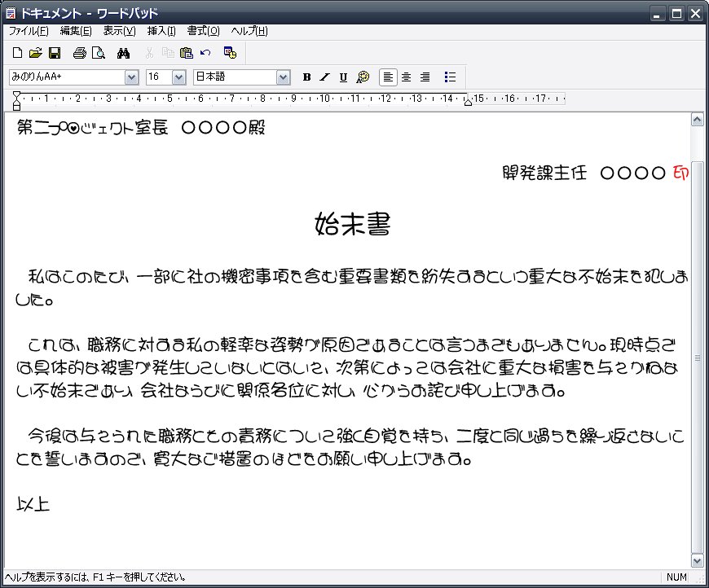709x588 pixels.
Task: Click the Find binoculars icon
Action: [124, 54]
